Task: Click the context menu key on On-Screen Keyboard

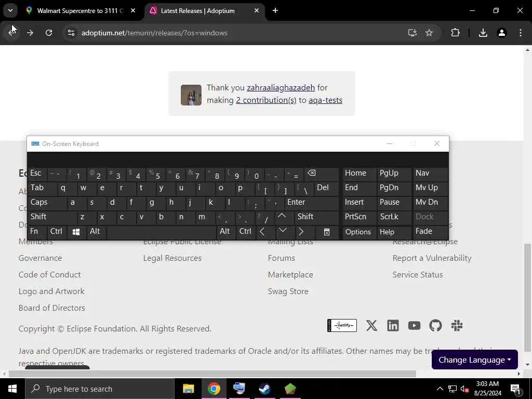Action: (326, 232)
